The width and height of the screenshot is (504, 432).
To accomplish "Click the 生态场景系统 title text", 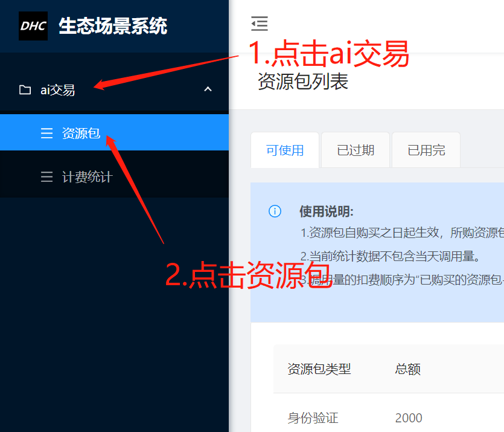I will coord(113,26).
